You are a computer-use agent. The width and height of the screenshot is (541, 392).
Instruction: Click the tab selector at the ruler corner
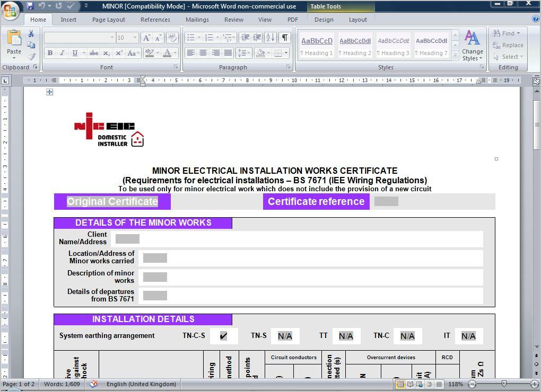point(5,81)
